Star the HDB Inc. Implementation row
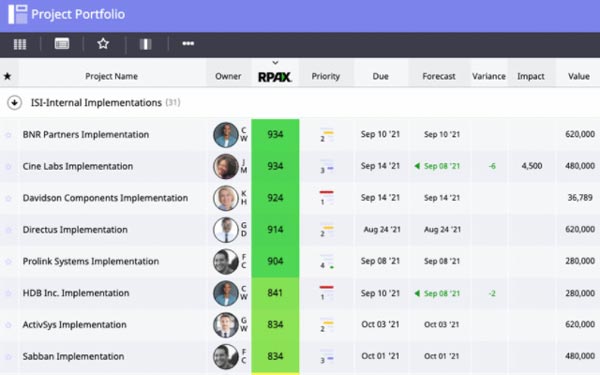 pos(8,293)
